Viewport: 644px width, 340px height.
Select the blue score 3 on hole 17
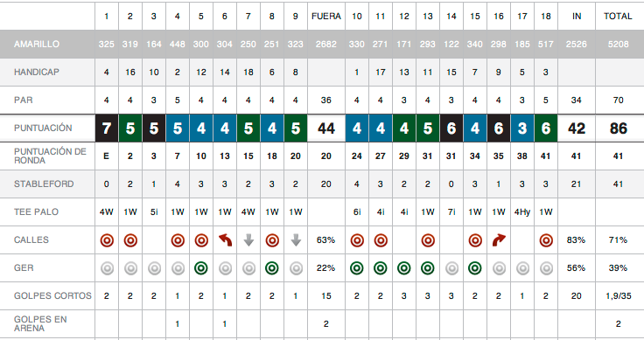tap(522, 128)
